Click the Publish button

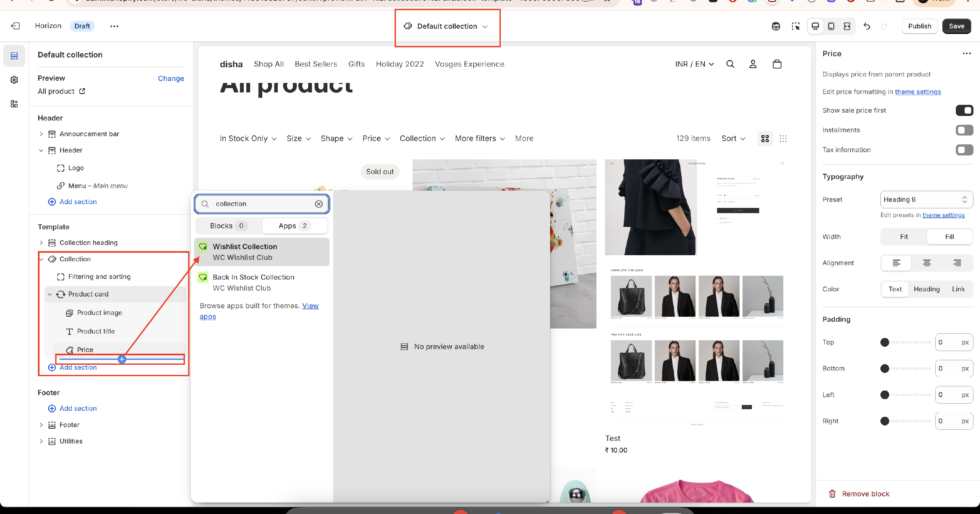919,26
